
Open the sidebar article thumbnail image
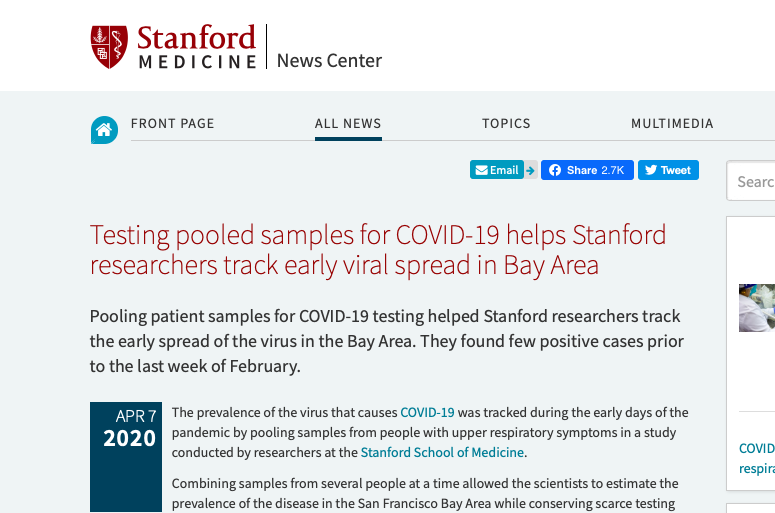(x=757, y=308)
